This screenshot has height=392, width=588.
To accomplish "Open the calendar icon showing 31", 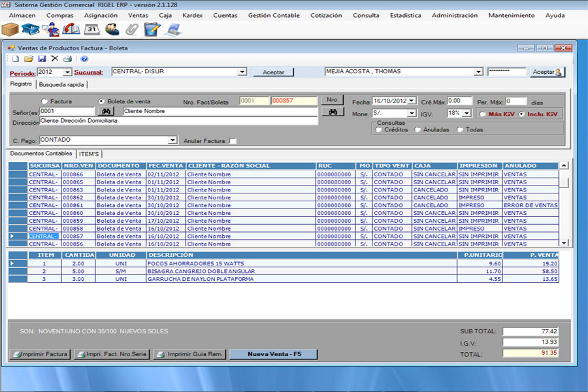I will (x=92, y=29).
